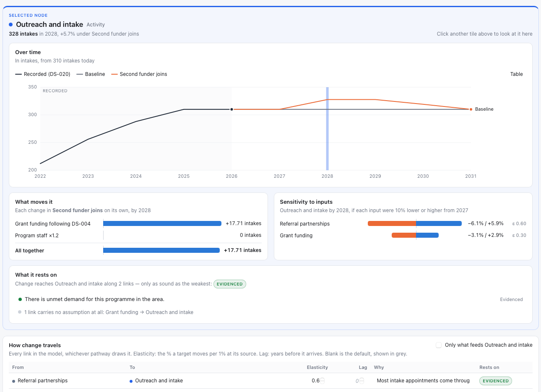Click the 'Evidenced' status text at row end
The height and width of the screenshot is (392, 541).
[x=511, y=299]
